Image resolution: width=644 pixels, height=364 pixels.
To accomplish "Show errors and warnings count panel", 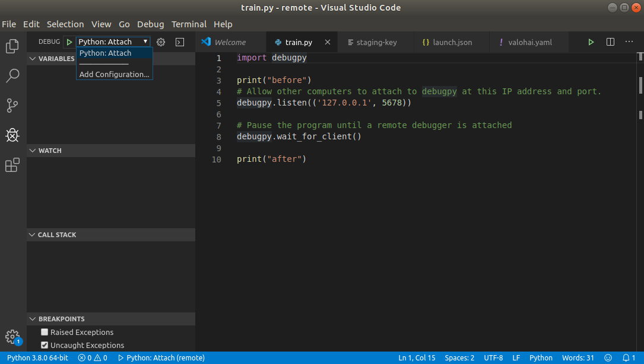I will click(x=93, y=358).
